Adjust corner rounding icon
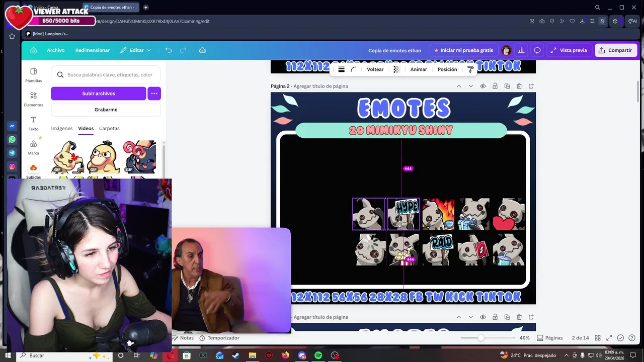 point(353,69)
